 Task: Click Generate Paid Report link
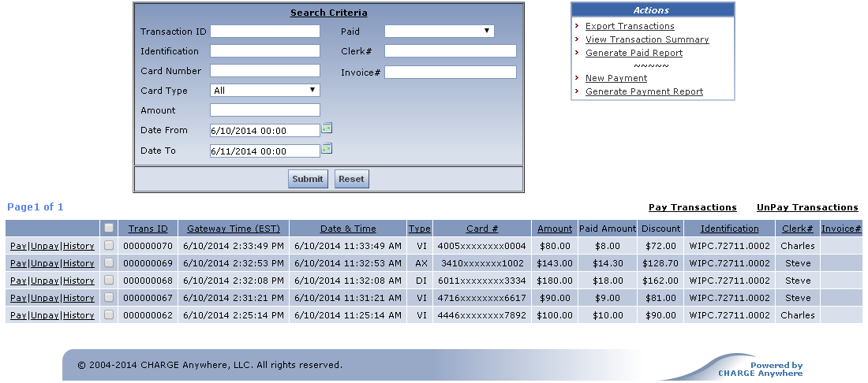coord(634,53)
